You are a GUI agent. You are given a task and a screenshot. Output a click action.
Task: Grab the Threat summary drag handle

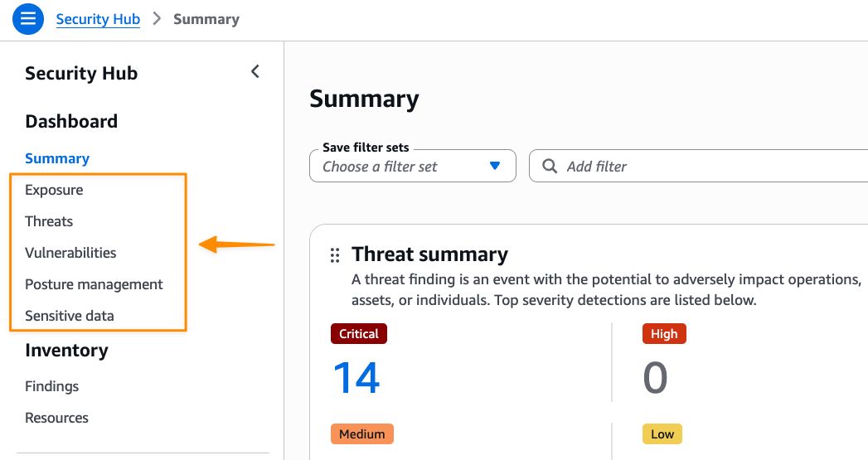click(335, 254)
